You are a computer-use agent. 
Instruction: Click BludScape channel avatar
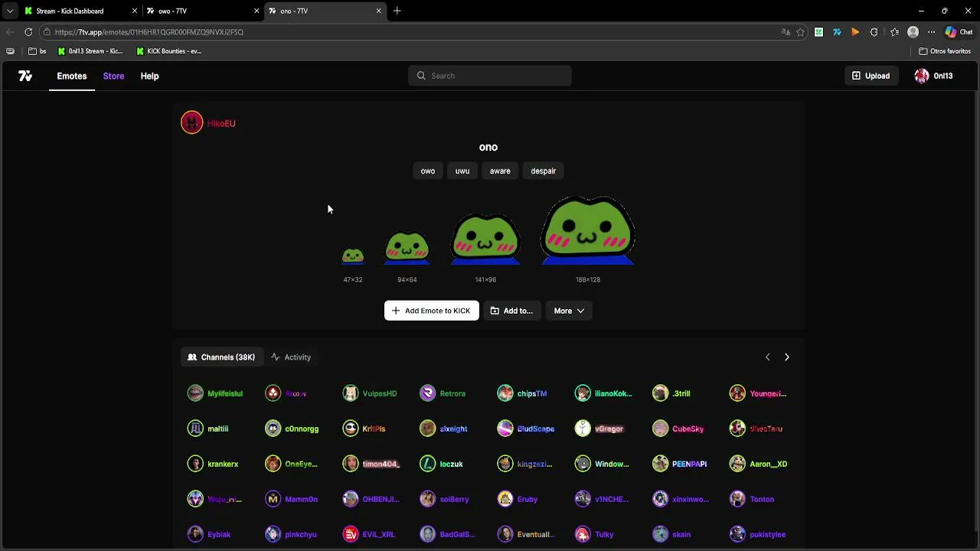[x=505, y=429]
